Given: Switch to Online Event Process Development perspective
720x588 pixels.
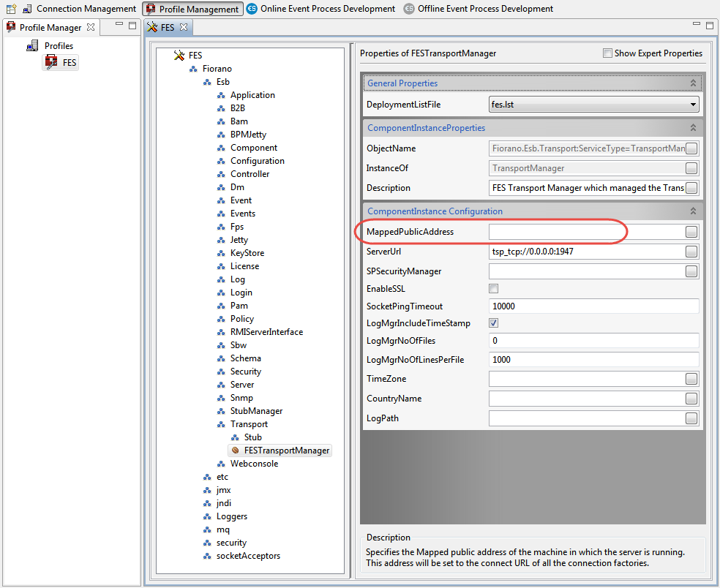Looking at the screenshot, I should tap(320, 9).
